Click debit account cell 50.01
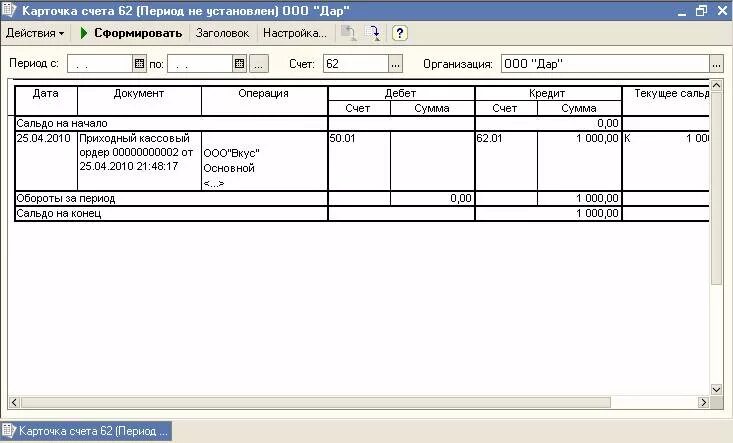The width and height of the screenshot is (733, 443). (359, 161)
